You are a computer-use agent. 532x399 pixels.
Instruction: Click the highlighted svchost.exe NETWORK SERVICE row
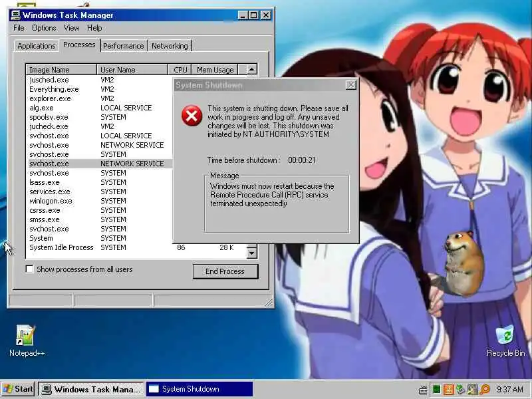100,164
